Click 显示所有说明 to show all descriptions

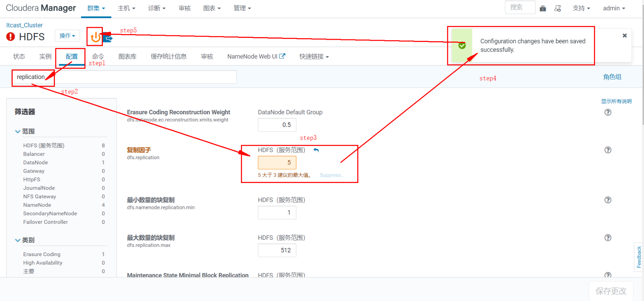617,101
